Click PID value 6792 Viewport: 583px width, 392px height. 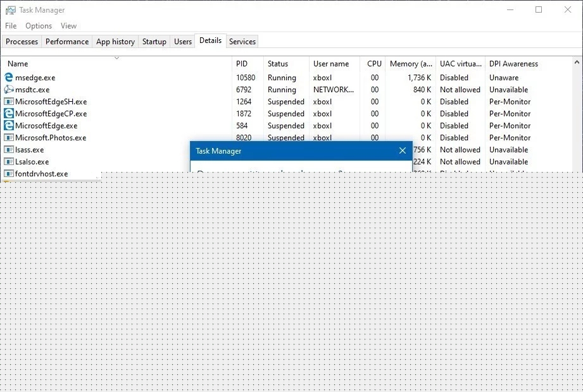[x=244, y=89]
